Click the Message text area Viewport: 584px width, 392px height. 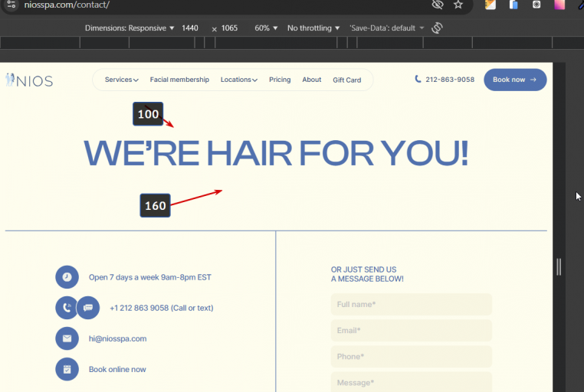point(412,382)
